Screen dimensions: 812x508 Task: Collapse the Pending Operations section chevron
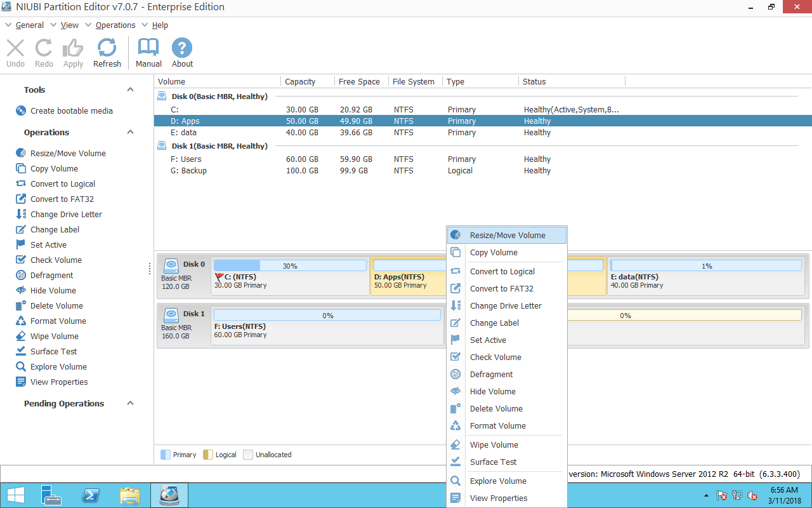tap(131, 403)
